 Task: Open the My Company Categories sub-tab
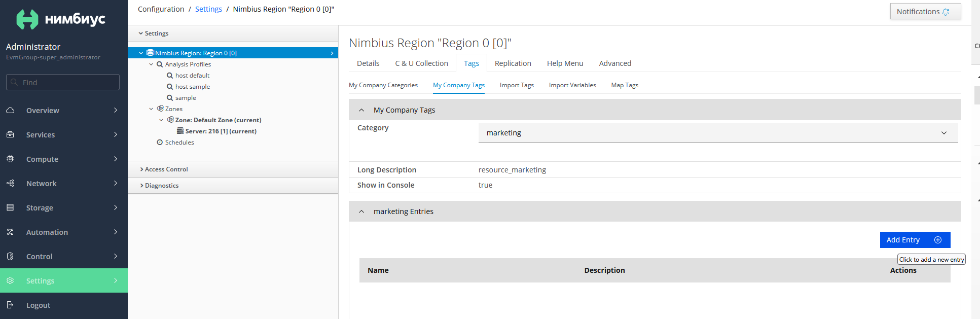coord(383,85)
